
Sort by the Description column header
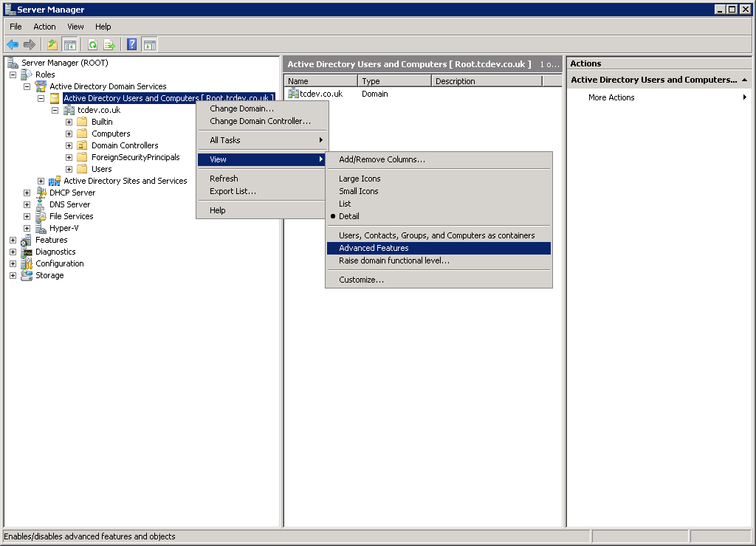(487, 81)
